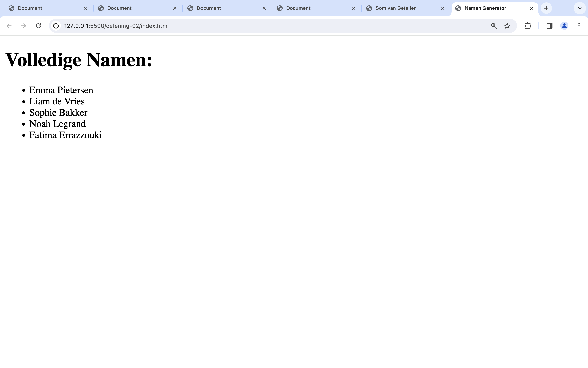Switch to the Som van Getallen tab
The height and width of the screenshot is (368, 588).
click(x=405, y=8)
